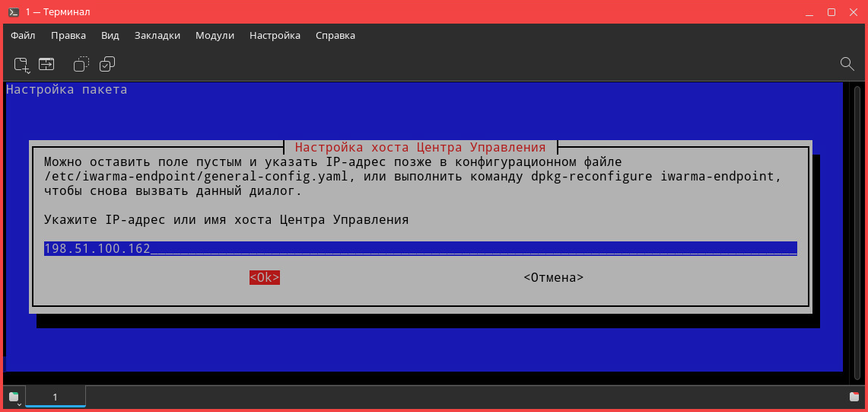
Task: Open the Вид menu
Action: coord(110,36)
